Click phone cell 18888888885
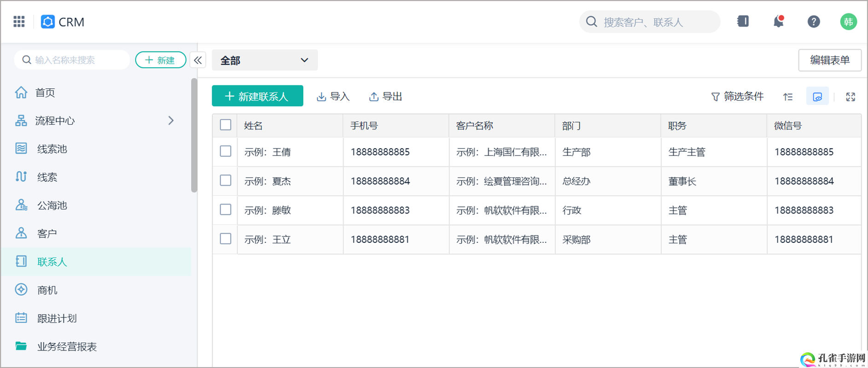Viewport: 868px width, 368px height. click(396, 152)
